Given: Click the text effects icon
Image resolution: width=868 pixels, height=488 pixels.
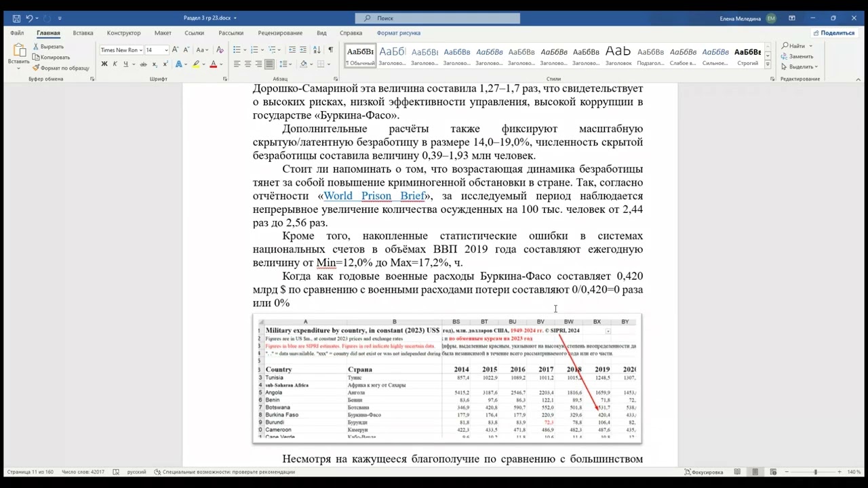Looking at the screenshot, I should tap(179, 64).
